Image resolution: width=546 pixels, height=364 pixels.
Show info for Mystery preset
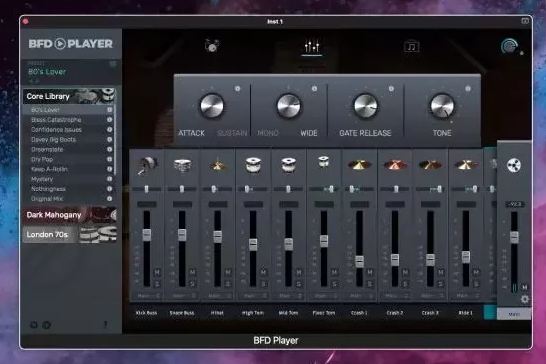click(109, 179)
